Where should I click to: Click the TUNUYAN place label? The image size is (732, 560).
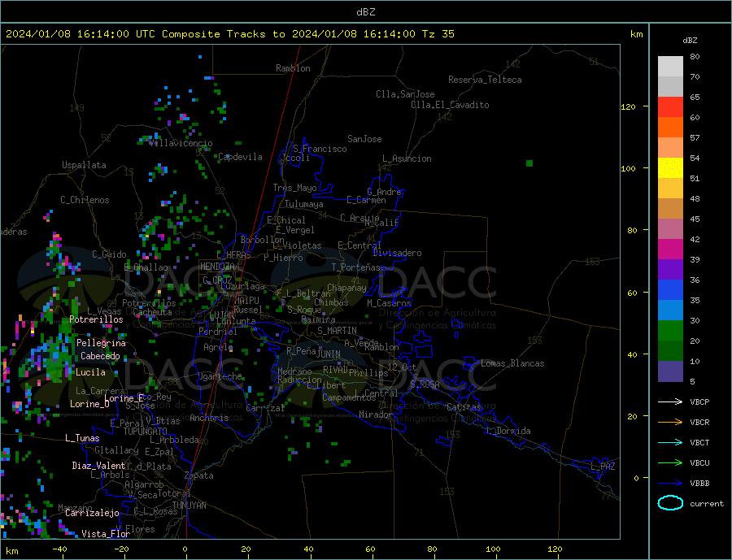click(189, 506)
